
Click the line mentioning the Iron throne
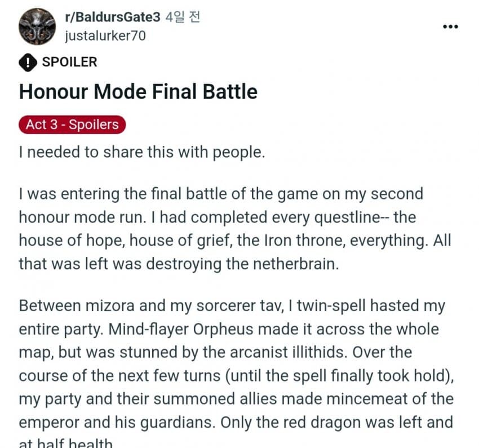tap(235, 240)
